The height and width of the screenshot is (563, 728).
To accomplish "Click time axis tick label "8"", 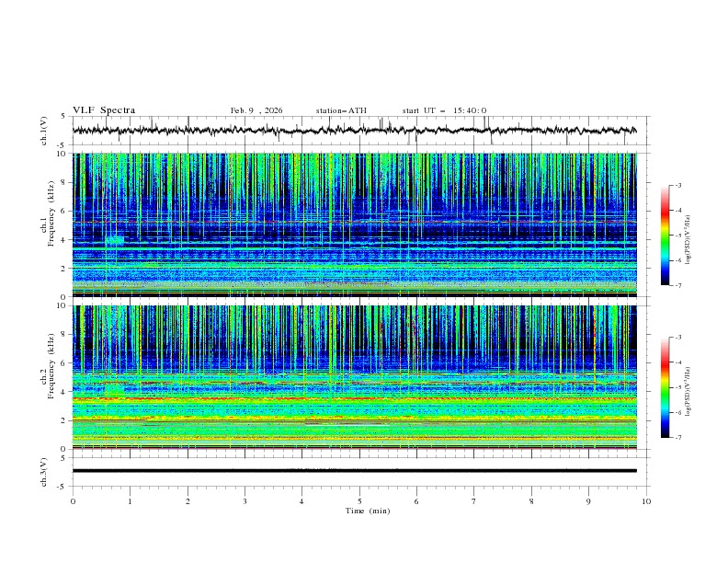I will click(531, 501).
